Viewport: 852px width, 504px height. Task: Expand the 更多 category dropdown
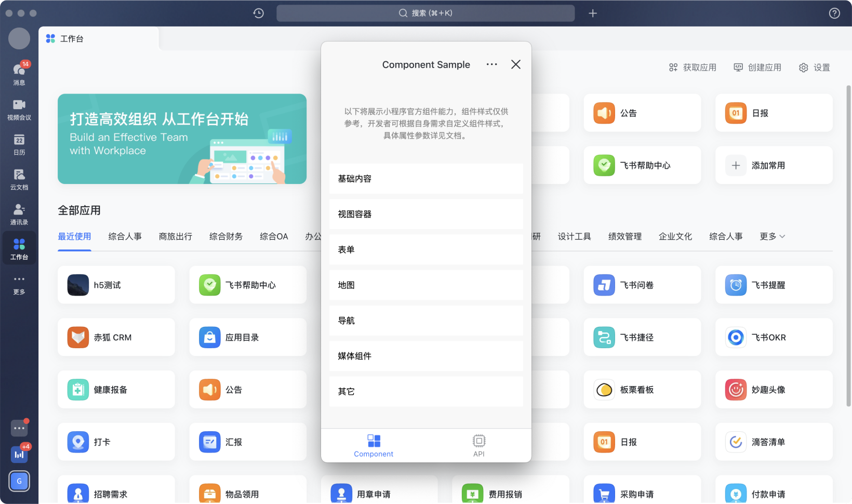coord(773,236)
